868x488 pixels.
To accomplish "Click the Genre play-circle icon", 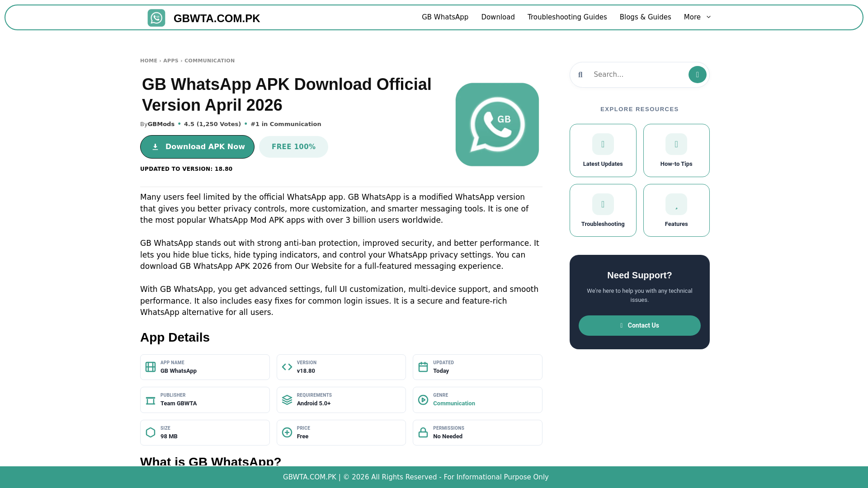I will coord(423,400).
